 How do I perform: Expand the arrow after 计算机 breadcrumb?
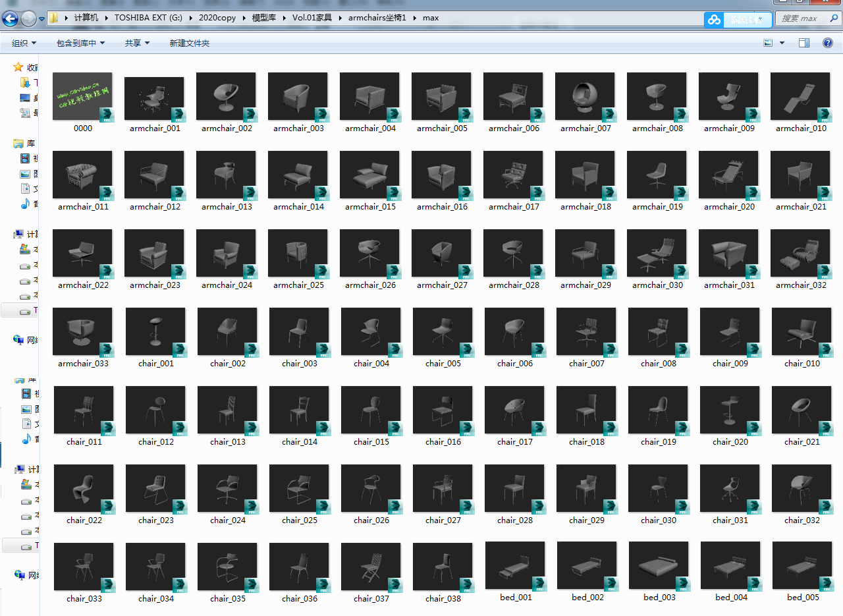[x=107, y=18]
